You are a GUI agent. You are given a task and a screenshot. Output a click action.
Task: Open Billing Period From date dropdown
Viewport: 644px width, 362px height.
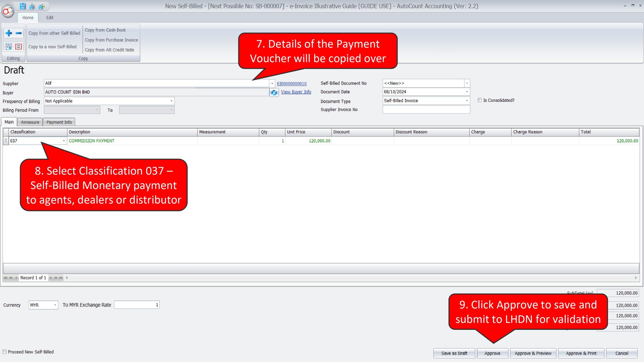tap(97, 110)
